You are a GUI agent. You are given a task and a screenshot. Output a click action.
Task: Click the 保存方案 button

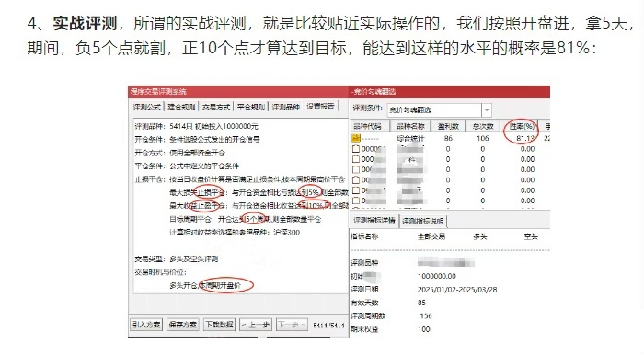pos(183,325)
